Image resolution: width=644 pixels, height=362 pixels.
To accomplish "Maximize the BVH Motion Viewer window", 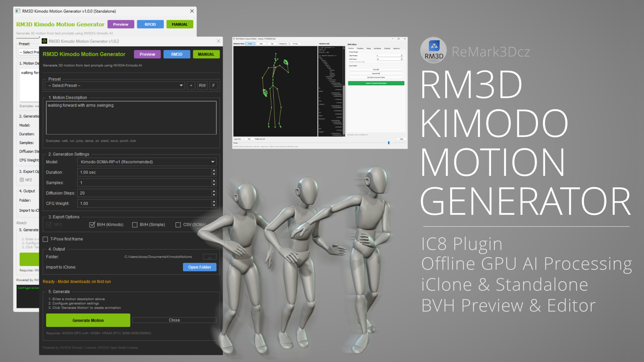I will click(398, 39).
